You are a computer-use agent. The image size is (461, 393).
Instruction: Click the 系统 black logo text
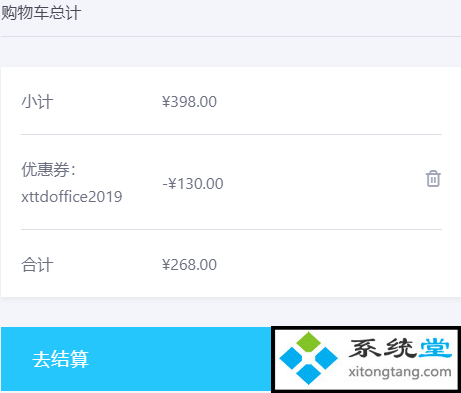coord(381,348)
